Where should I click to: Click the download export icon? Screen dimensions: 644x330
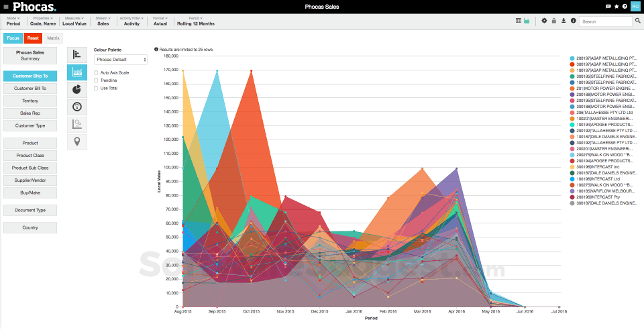(563, 21)
